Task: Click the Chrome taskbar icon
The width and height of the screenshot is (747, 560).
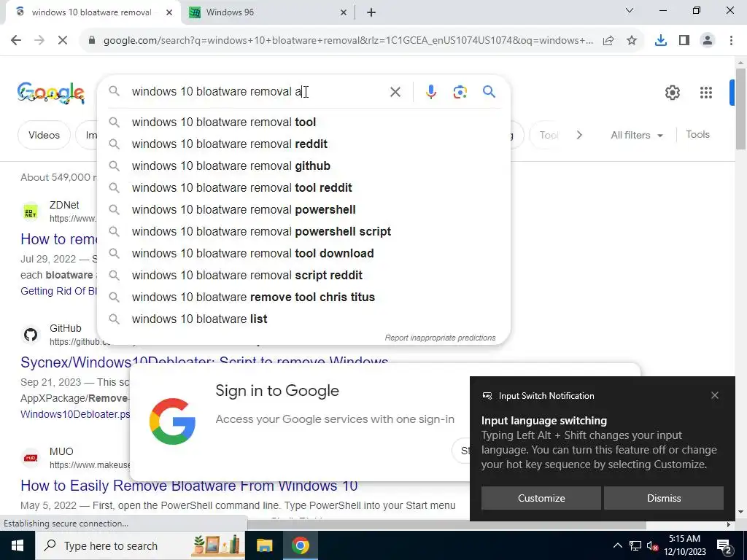Action: click(x=300, y=545)
